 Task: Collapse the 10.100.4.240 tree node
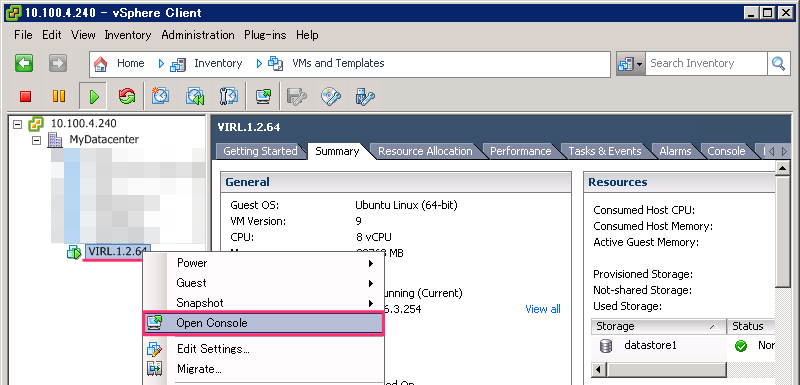pyautogui.click(x=18, y=123)
